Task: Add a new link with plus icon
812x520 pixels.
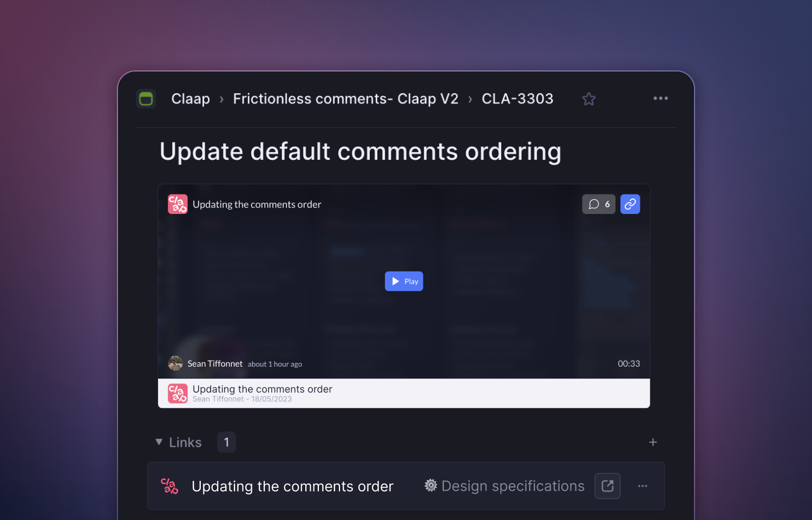Action: (x=653, y=443)
